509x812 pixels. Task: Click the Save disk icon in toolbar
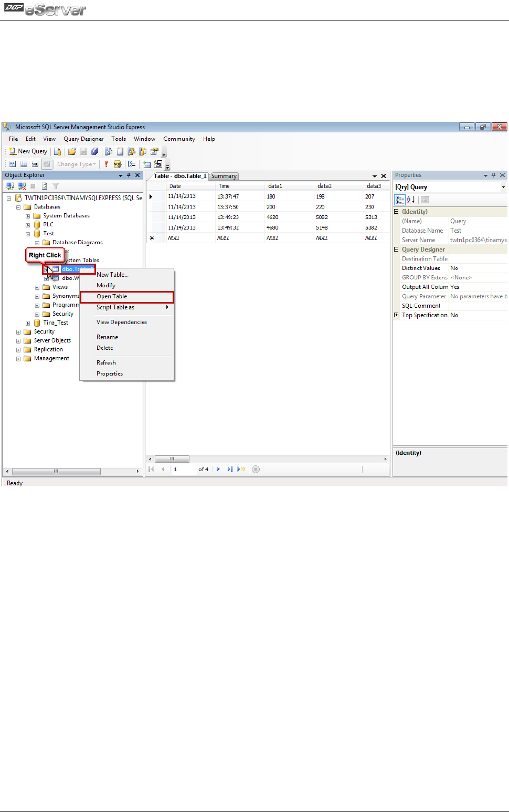83,151
